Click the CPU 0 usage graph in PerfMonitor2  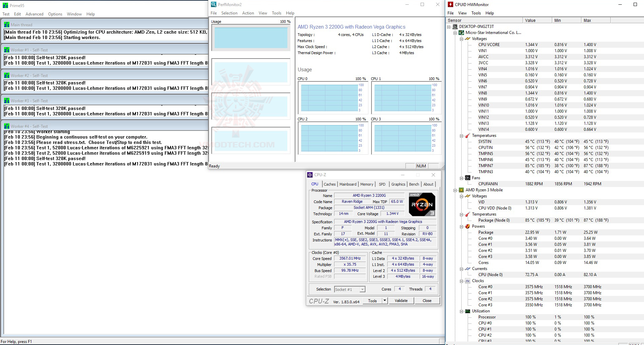tap(333, 98)
